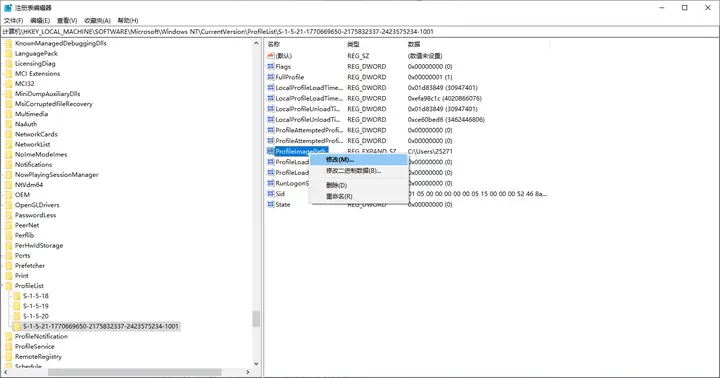720x378 pixels.
Task: Click the DWORD icon beside State
Action: (271, 204)
